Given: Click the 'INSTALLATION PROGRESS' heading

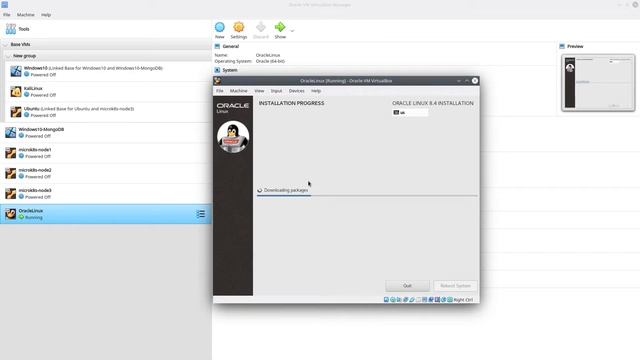Looking at the screenshot, I should coord(291,103).
